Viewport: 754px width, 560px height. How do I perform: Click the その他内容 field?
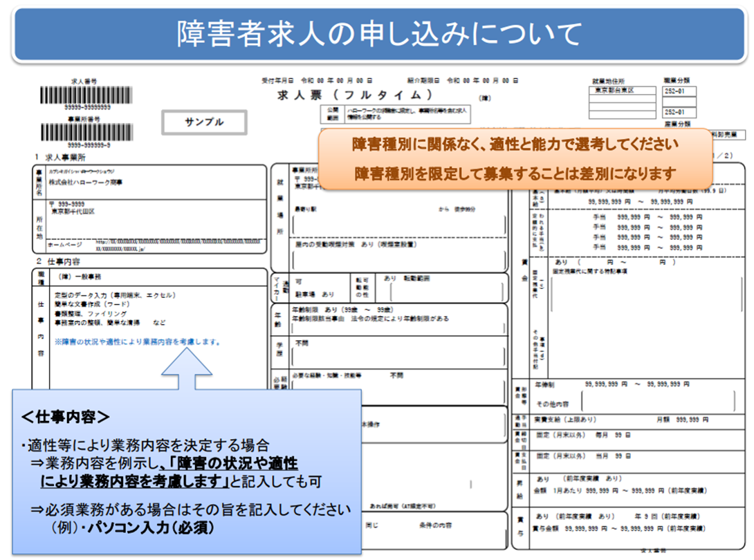659,402
